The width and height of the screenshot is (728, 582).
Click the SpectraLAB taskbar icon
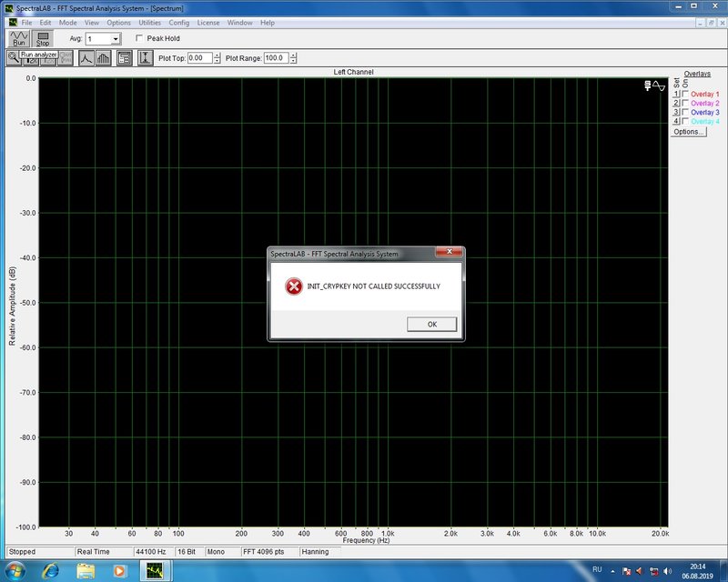155,570
